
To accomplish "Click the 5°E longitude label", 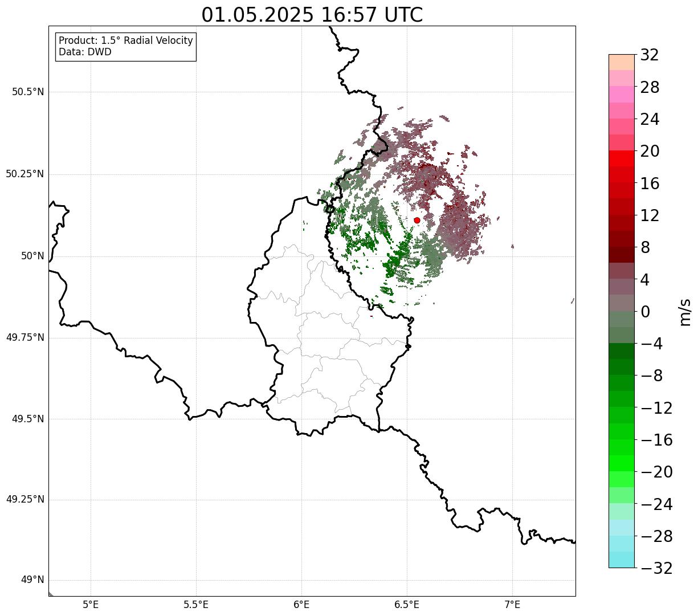I will point(91,605).
